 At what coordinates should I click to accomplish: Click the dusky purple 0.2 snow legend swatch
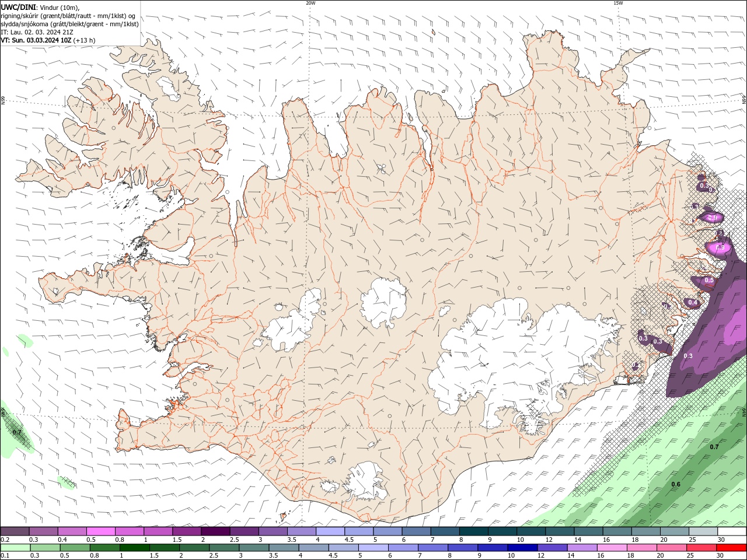[x=15, y=531]
